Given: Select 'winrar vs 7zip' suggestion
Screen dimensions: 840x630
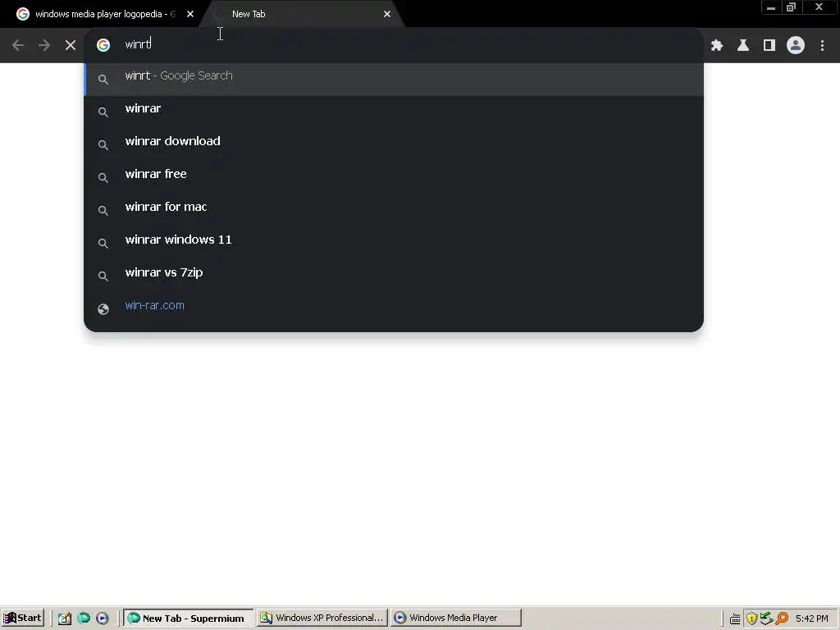Looking at the screenshot, I should pyautogui.click(x=394, y=275).
